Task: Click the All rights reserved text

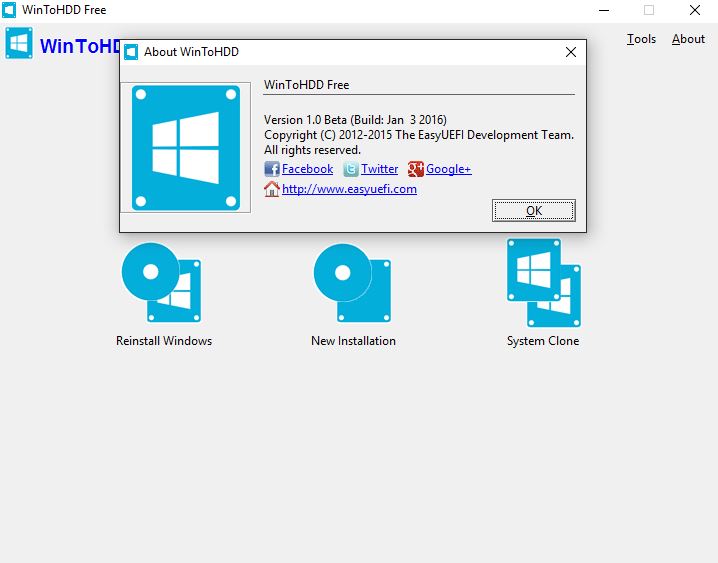Action: pyautogui.click(x=312, y=150)
